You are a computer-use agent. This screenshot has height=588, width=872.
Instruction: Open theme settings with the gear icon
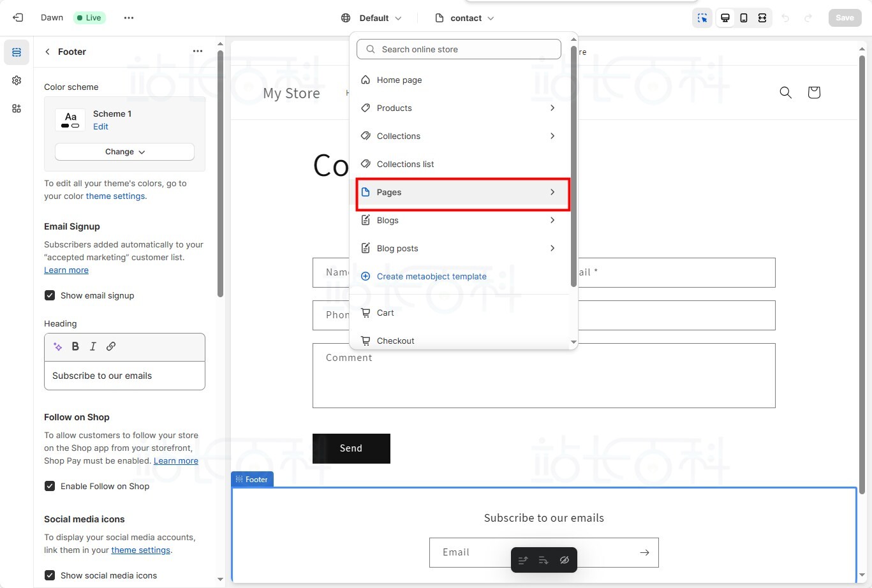[16, 80]
